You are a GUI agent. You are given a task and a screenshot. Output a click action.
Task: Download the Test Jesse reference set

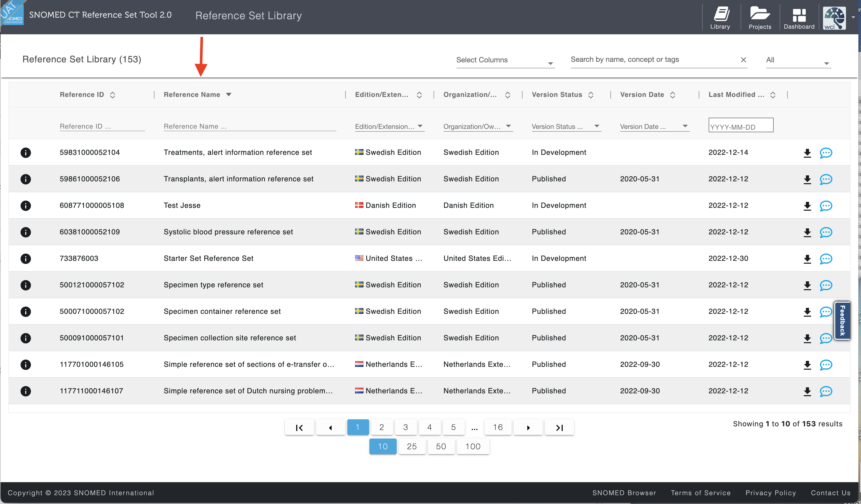pyautogui.click(x=807, y=206)
